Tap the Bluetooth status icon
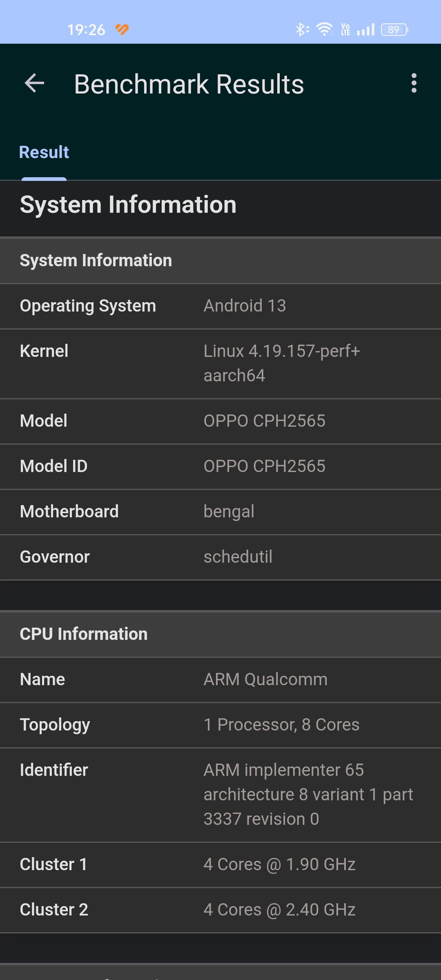This screenshot has height=980, width=441. (x=302, y=29)
